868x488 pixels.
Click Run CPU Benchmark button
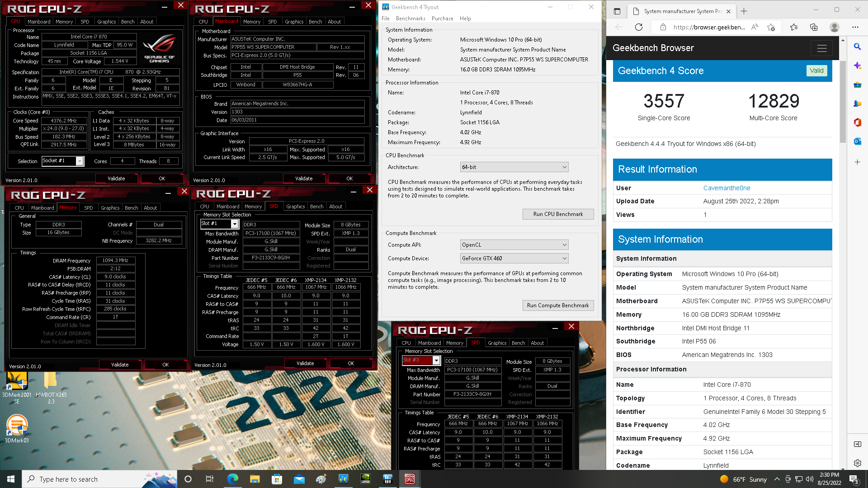point(558,214)
